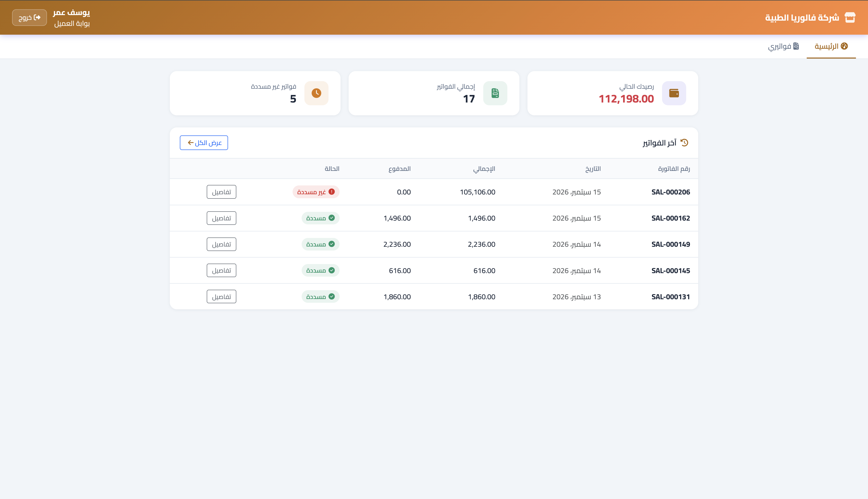Click the رقم الفاتورة column header
The width and height of the screenshot is (868, 499).
(x=674, y=169)
